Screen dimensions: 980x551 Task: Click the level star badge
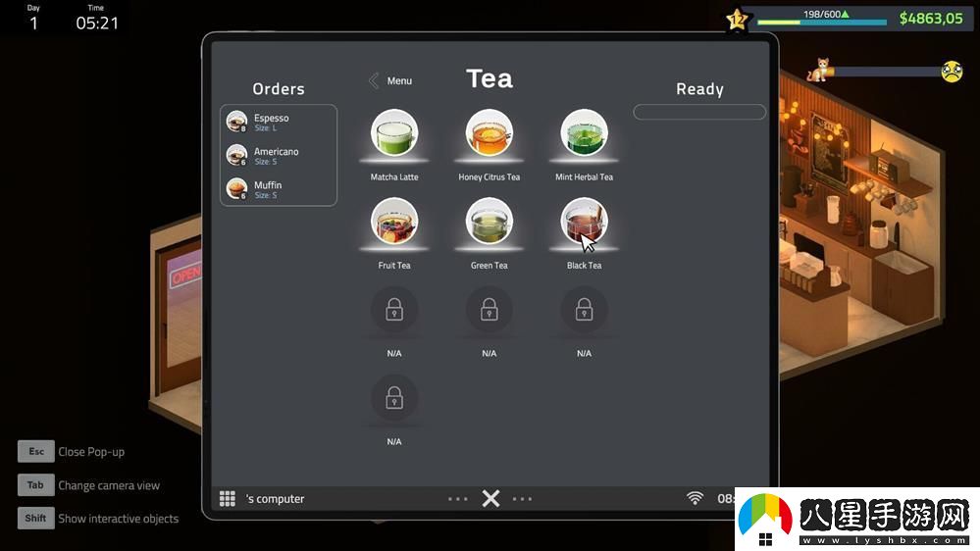737,19
